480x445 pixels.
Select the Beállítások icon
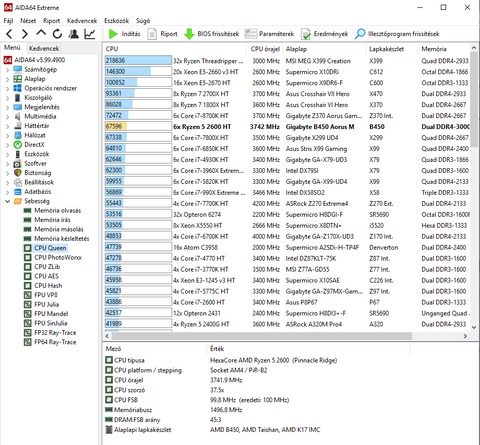coord(18,182)
